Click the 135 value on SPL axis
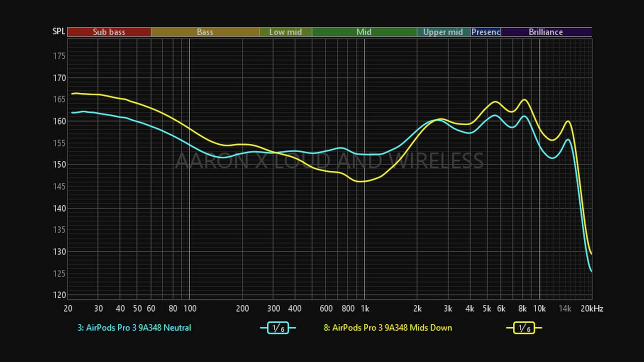 59,230
